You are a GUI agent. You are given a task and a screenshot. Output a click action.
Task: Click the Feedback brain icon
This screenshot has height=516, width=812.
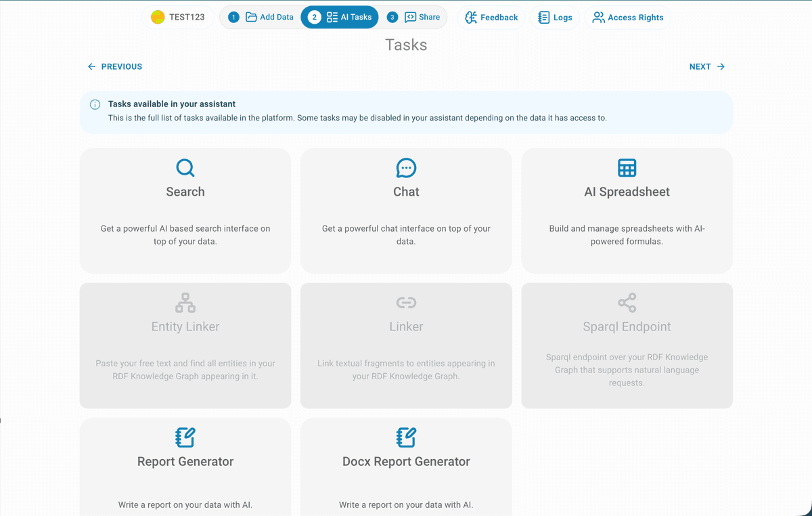(x=471, y=18)
